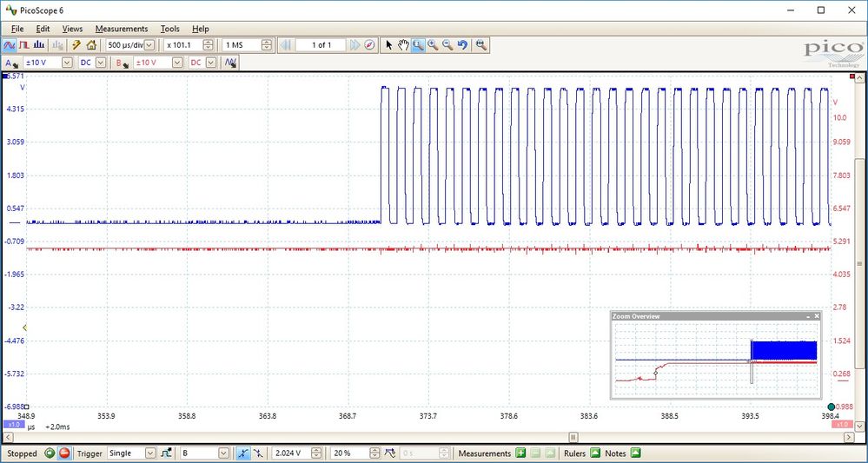Click the Zoom Overview waveform thumbnail

716,359
